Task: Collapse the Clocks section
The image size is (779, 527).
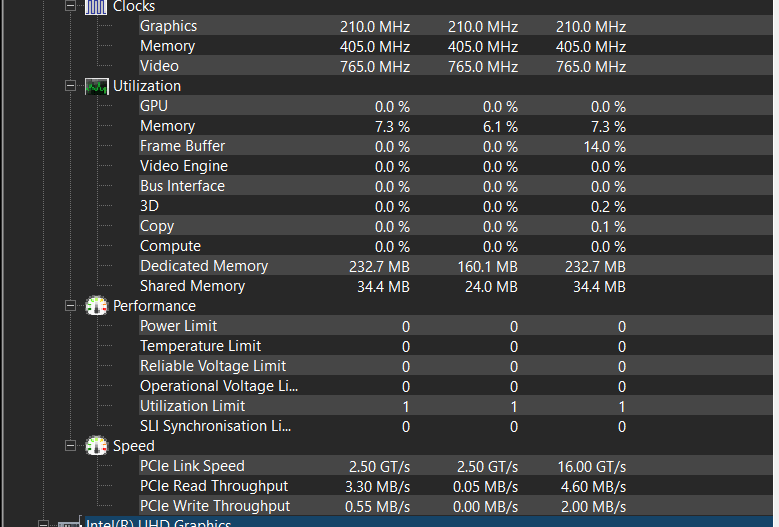Action: tap(71, 6)
